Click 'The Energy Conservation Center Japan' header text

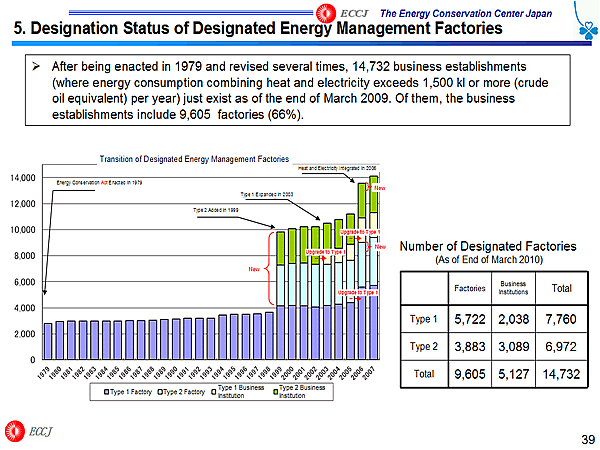click(466, 13)
